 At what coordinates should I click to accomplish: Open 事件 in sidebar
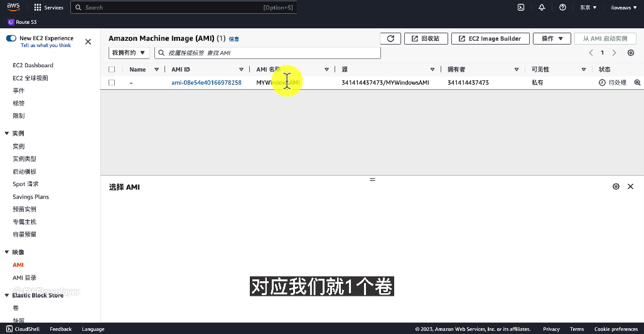click(x=18, y=90)
